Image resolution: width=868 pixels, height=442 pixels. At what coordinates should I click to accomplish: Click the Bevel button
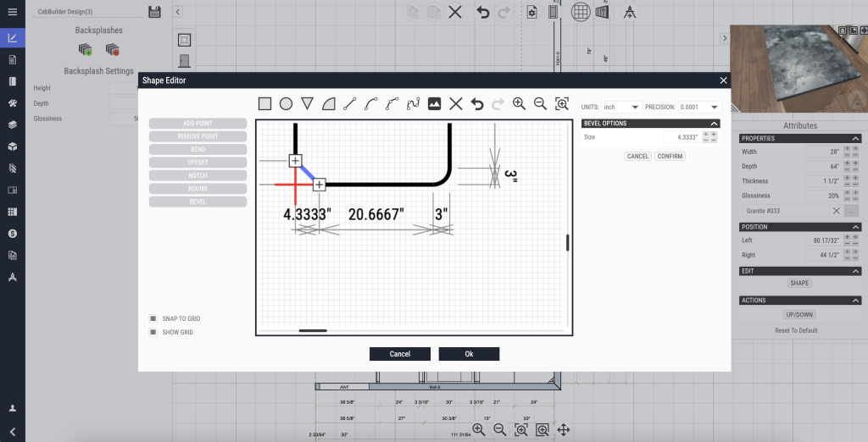(198, 202)
